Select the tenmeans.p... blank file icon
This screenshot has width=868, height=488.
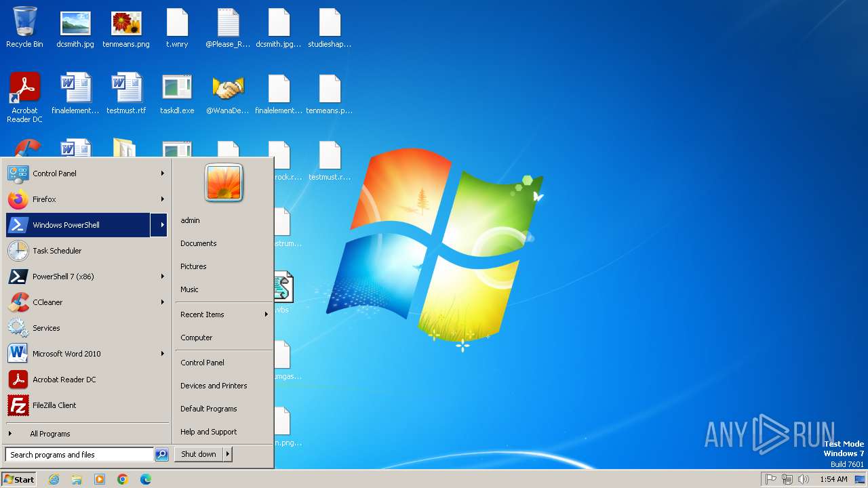pyautogui.click(x=330, y=94)
